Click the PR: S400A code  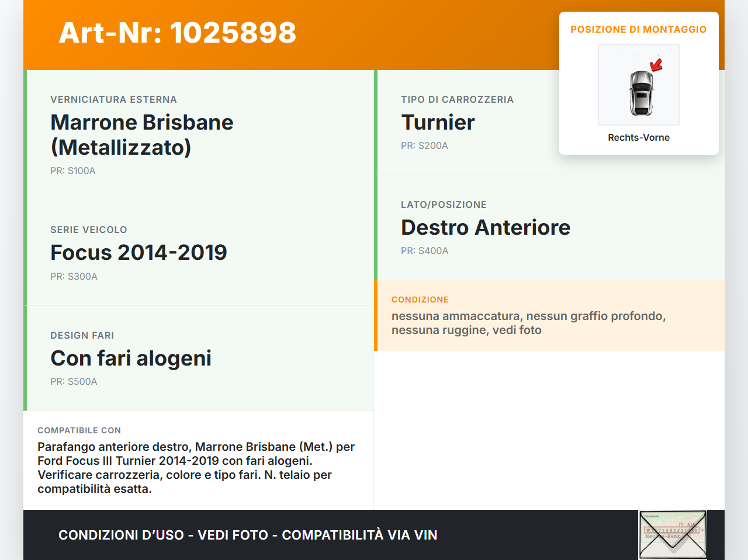point(425,251)
